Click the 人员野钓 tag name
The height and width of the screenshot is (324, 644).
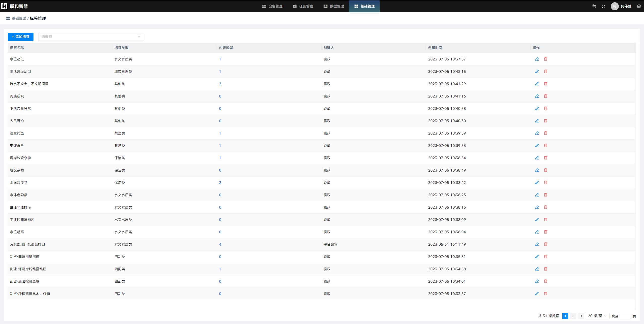(x=17, y=121)
